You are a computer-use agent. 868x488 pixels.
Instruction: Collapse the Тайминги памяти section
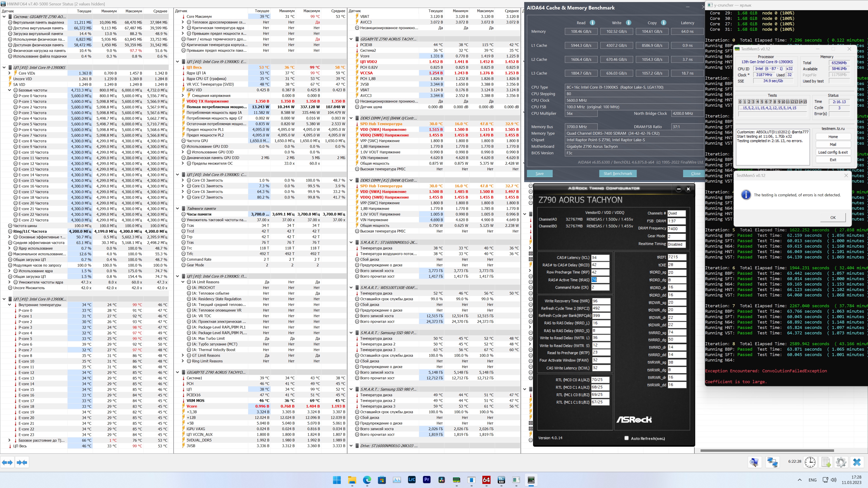click(x=178, y=209)
